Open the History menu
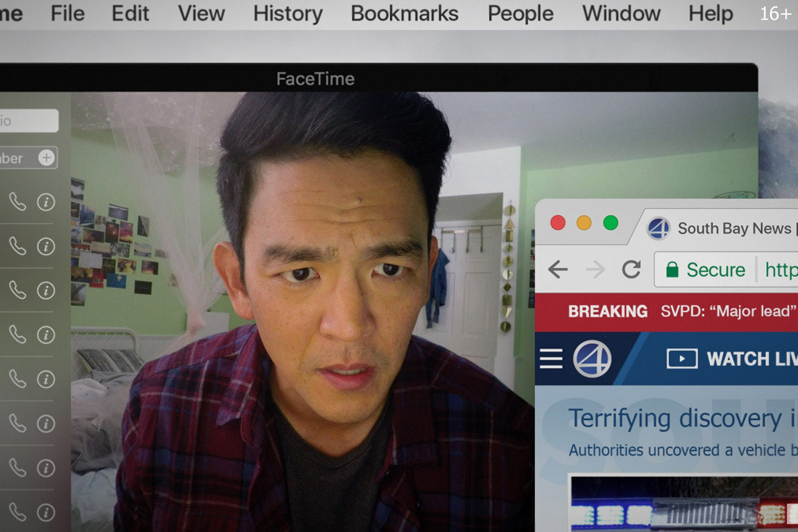 tap(288, 13)
